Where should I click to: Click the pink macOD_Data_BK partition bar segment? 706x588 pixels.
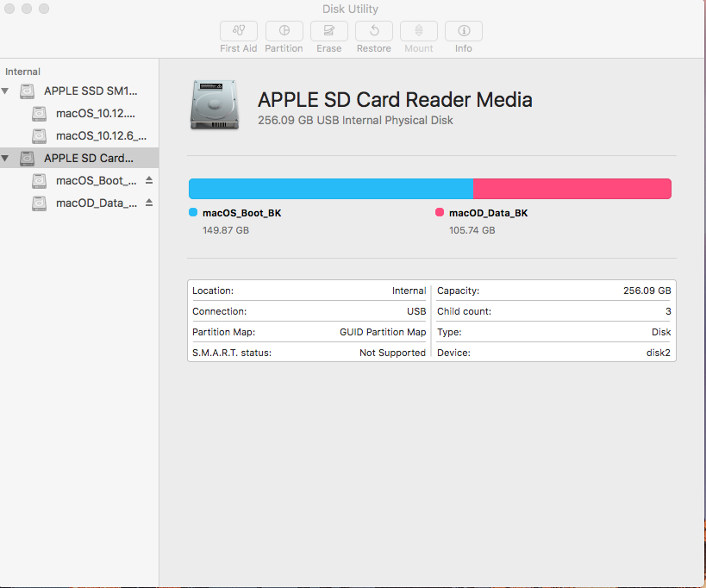click(572, 189)
